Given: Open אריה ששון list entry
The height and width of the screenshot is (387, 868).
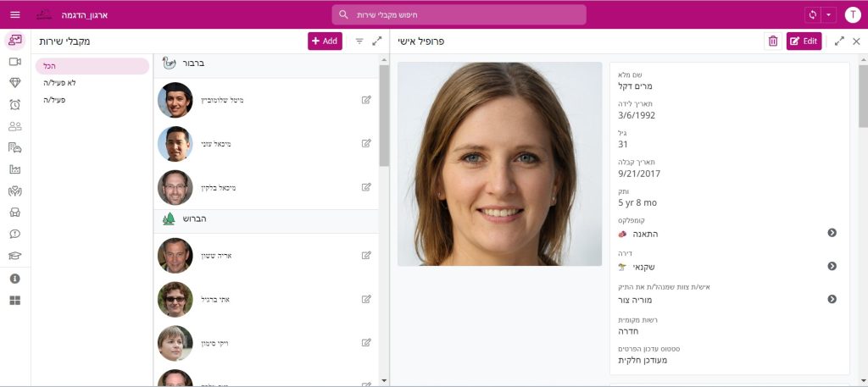Looking at the screenshot, I should pyautogui.click(x=265, y=256).
